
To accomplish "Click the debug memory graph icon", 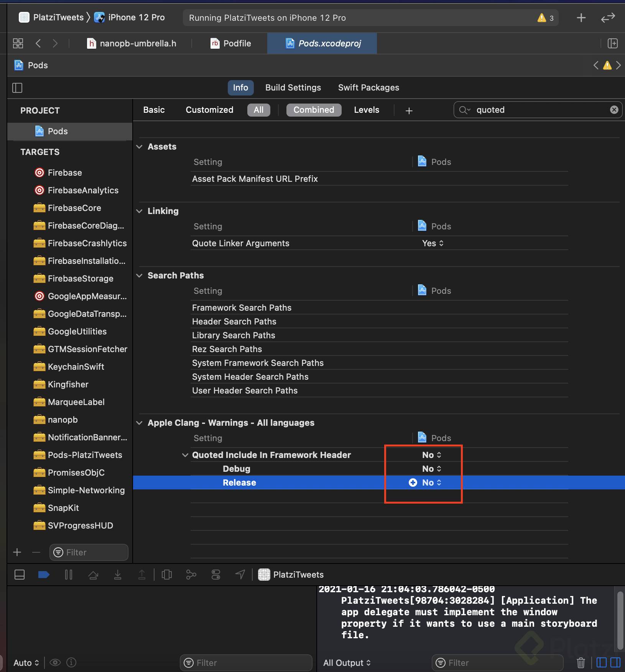I will coord(191,574).
